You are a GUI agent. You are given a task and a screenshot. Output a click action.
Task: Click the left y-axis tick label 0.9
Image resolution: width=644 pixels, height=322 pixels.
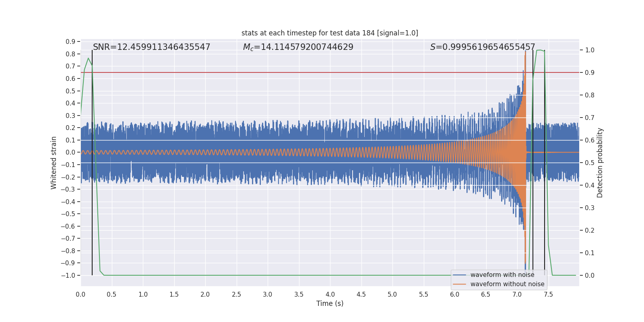point(70,41)
